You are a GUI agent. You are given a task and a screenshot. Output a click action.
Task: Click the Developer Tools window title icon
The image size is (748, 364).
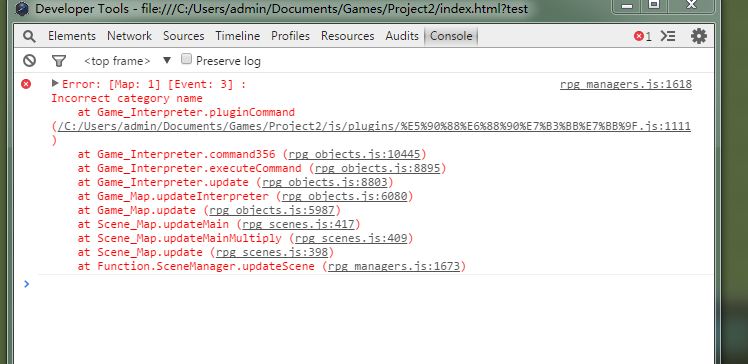coord(22,9)
